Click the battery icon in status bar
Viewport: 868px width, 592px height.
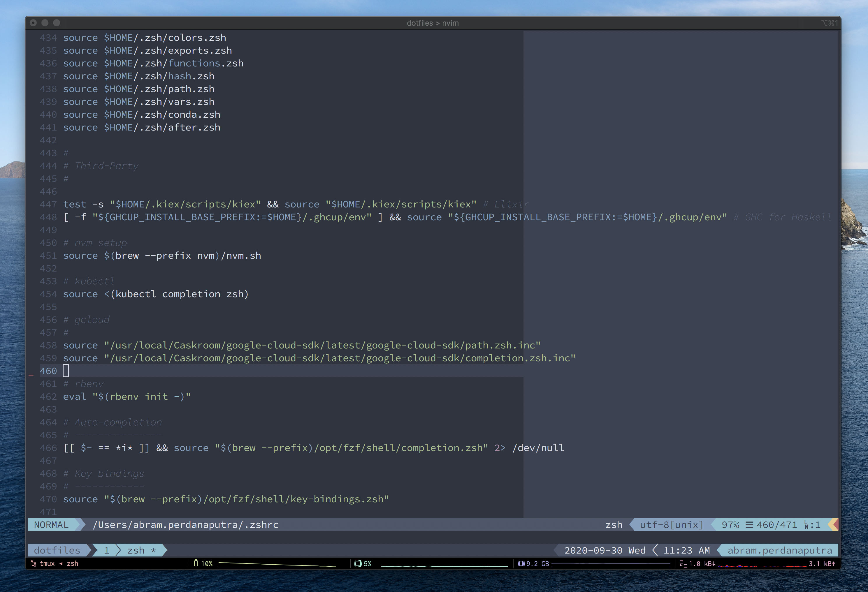tap(196, 563)
